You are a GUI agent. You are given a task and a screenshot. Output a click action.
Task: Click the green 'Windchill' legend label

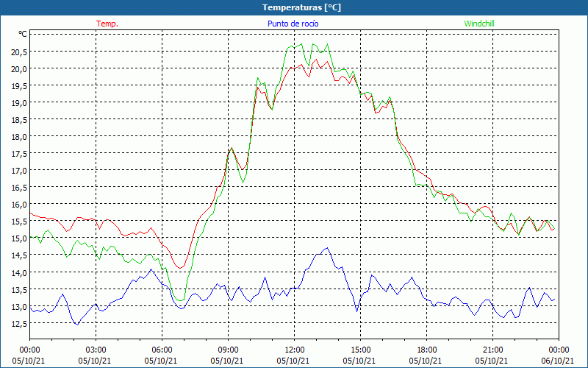(479, 24)
